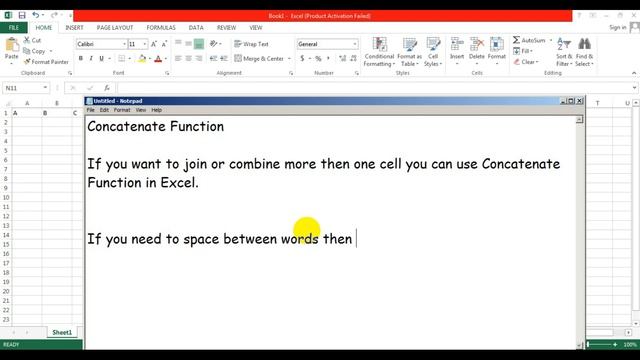Open the Calibri font name dropdown
Image resolution: width=640 pixels, height=360 pixels.
[x=124, y=44]
